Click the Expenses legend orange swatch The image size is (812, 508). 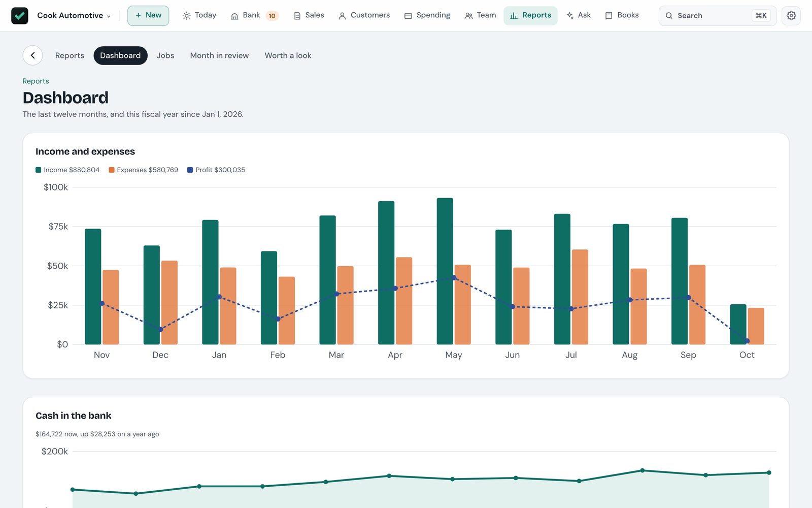[x=111, y=170]
